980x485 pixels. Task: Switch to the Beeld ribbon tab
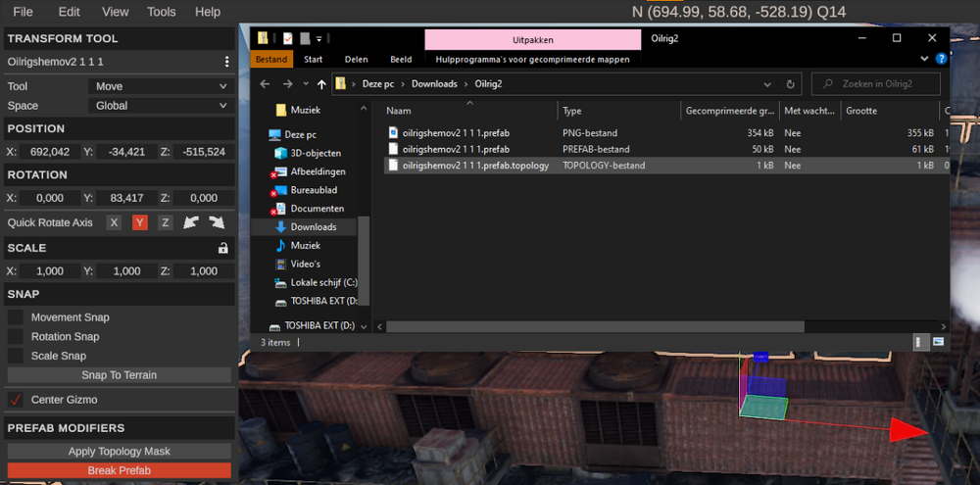tap(401, 59)
